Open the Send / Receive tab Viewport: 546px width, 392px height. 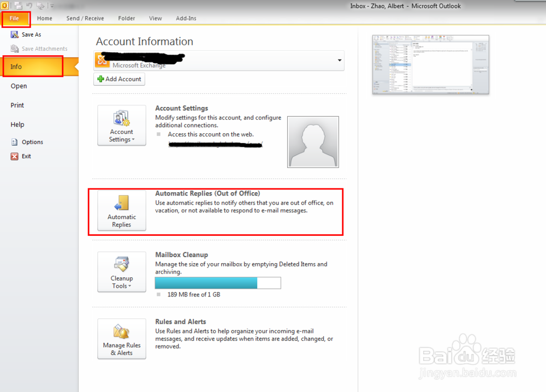click(85, 19)
